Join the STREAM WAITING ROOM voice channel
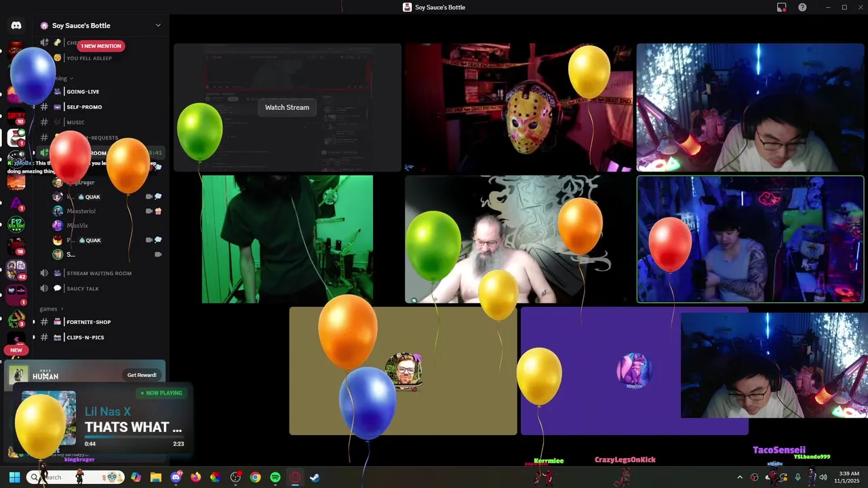868x488 pixels. coord(99,273)
